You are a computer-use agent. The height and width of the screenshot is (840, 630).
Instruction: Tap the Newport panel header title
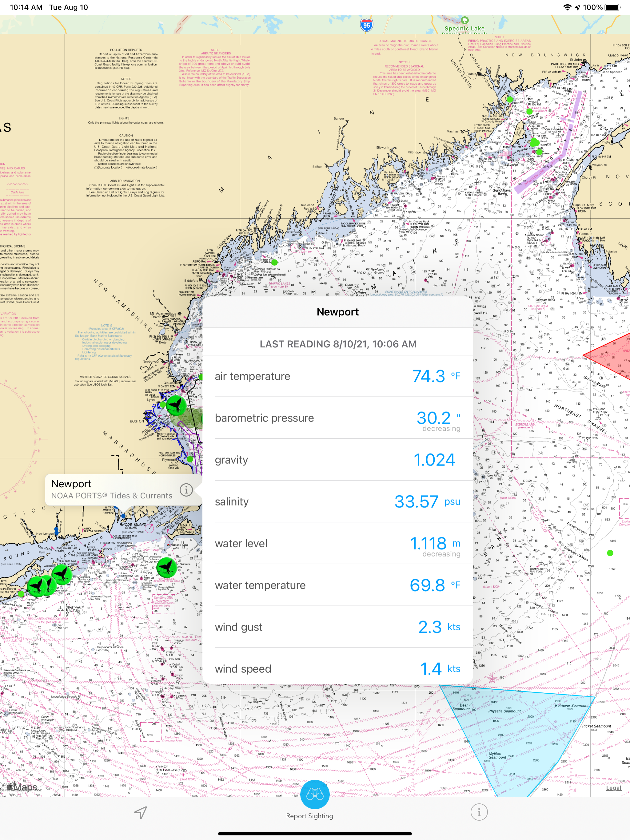(337, 312)
